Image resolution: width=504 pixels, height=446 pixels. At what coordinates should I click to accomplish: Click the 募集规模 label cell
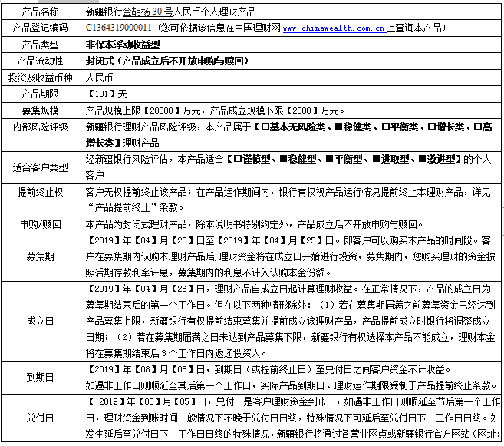click(41, 111)
